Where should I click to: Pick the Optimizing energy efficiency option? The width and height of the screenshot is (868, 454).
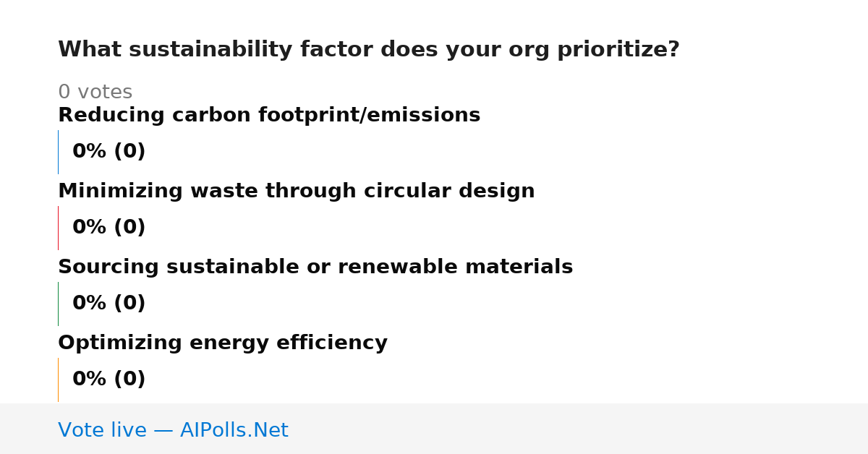tap(223, 343)
